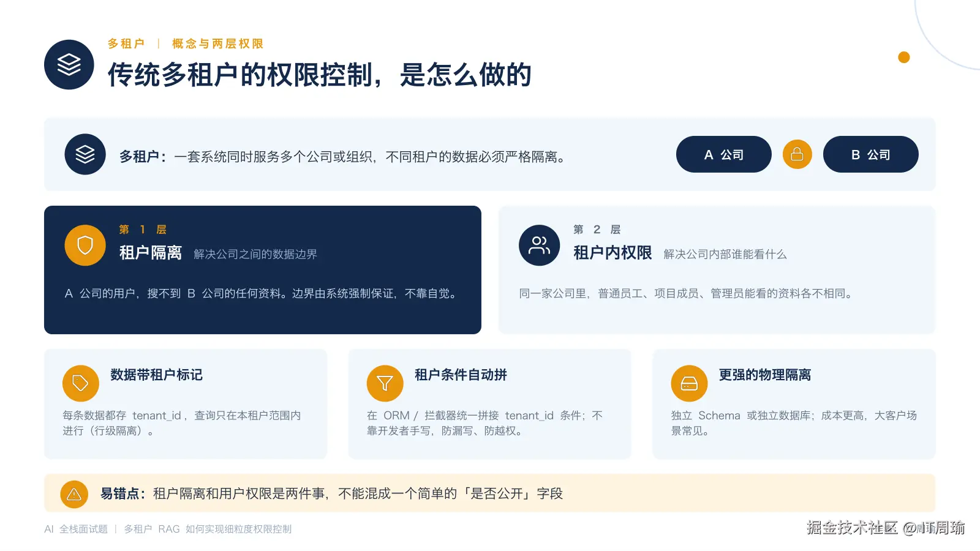
Task: Click the 第 1 层 label
Action: pos(143,230)
